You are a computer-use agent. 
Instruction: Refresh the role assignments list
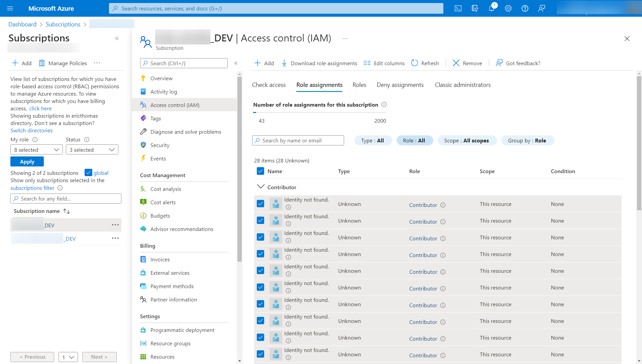click(x=425, y=63)
